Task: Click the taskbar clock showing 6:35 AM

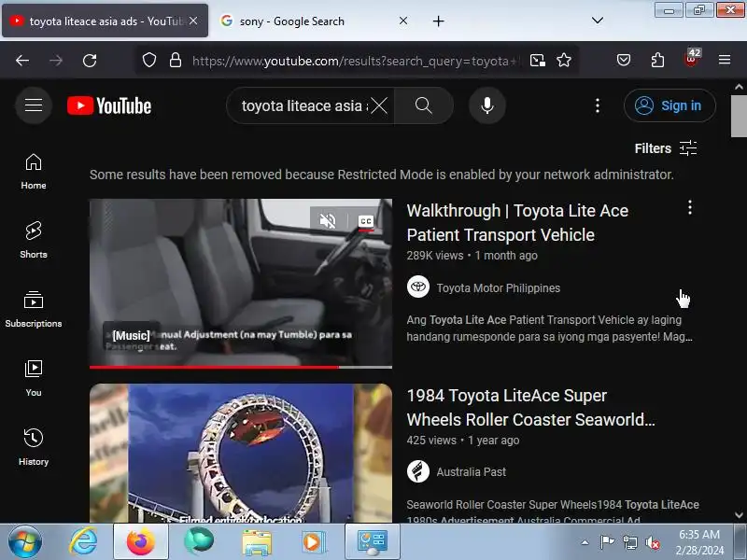Action: (699, 542)
